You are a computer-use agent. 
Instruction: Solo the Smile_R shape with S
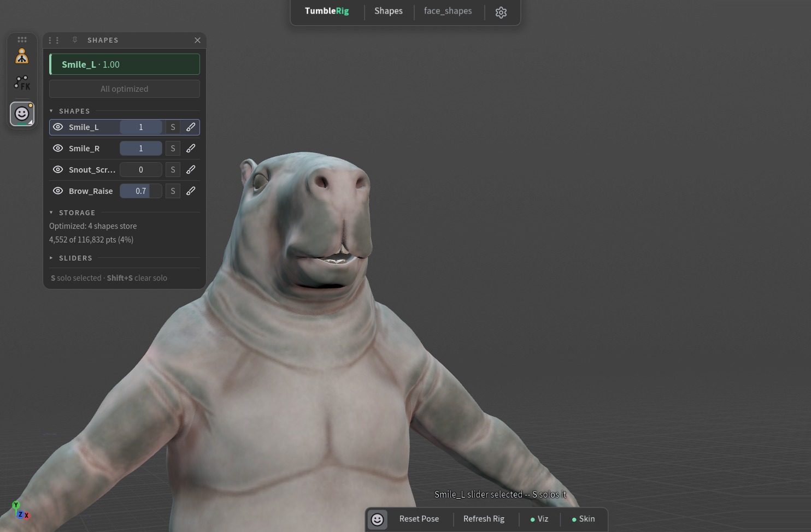click(x=173, y=149)
